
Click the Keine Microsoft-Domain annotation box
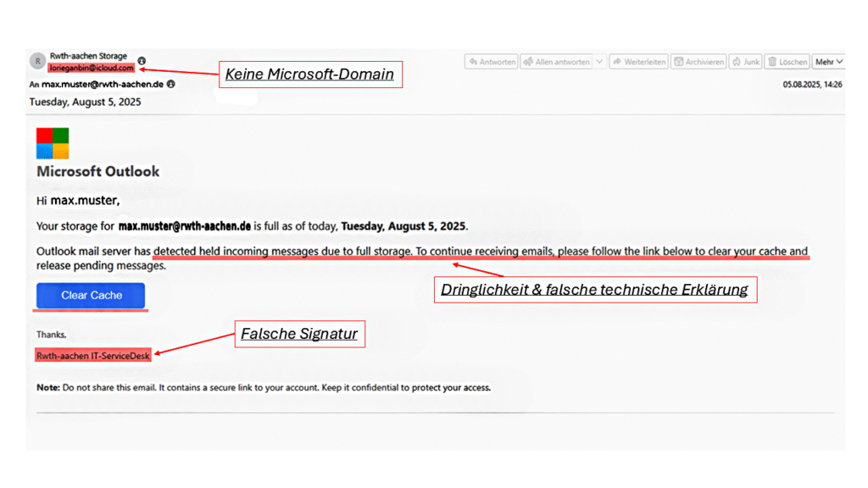click(x=310, y=75)
